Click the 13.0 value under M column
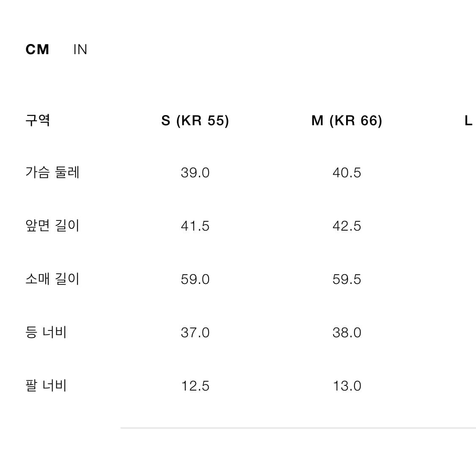The image size is (476, 476). [x=347, y=385]
